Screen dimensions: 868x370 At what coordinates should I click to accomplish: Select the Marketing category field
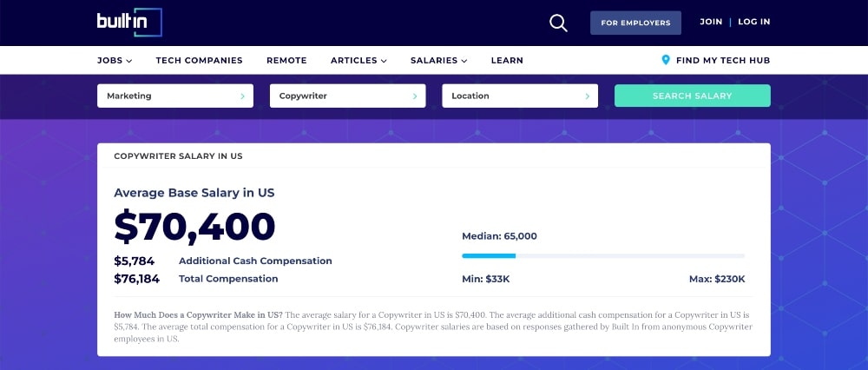click(169, 96)
